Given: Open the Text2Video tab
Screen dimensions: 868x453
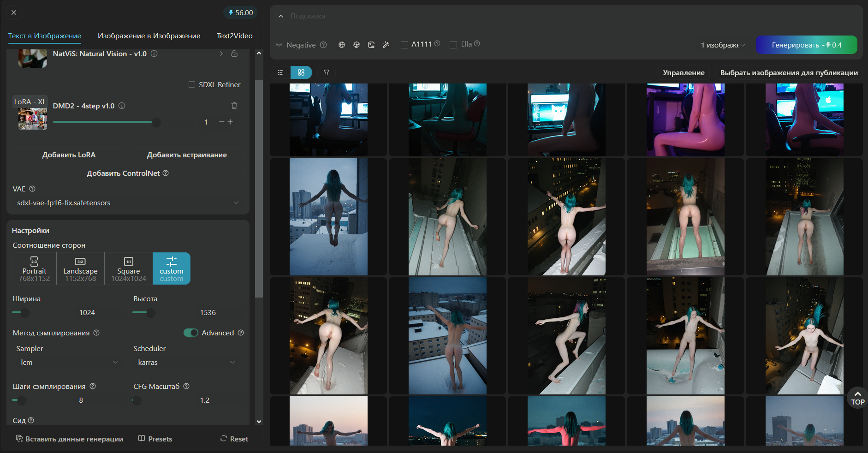Looking at the screenshot, I should (x=235, y=36).
